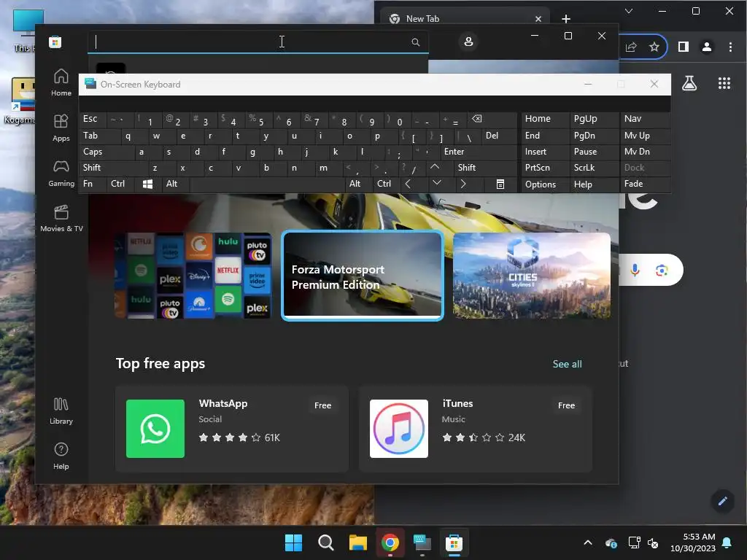Open Help in Store sidebar
This screenshot has height=560, width=747.
click(61, 456)
